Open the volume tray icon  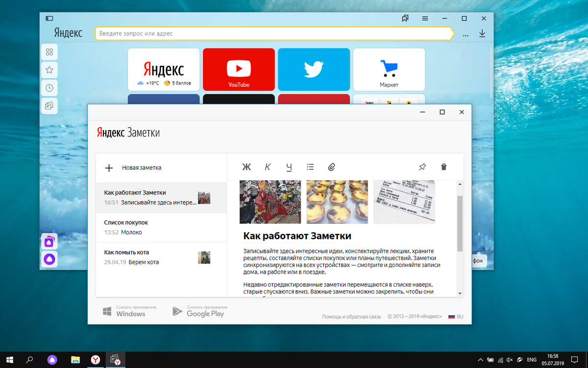[x=510, y=360]
